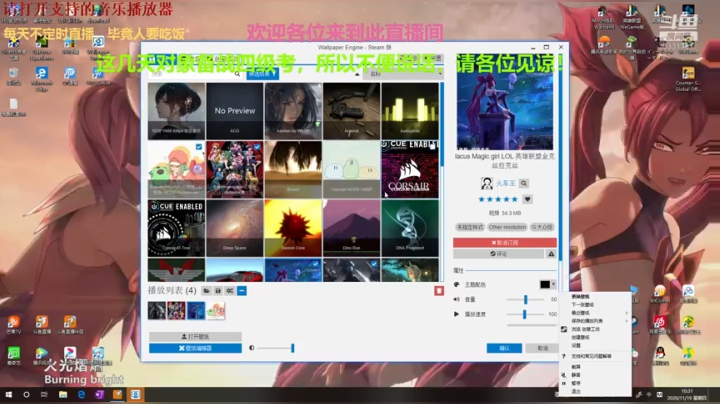Viewport: 720px width, 404px height.
Task: Click the search magnifier icon in search box
Action: [x=237, y=73]
